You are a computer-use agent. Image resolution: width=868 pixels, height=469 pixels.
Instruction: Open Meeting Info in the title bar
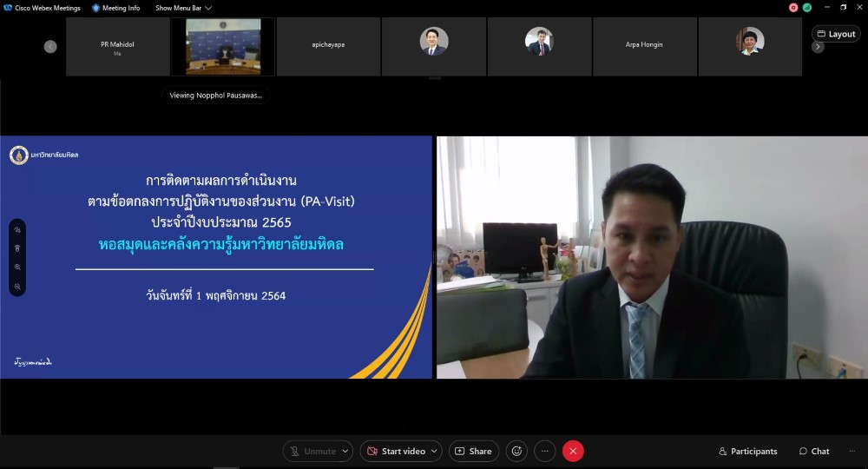coord(115,8)
